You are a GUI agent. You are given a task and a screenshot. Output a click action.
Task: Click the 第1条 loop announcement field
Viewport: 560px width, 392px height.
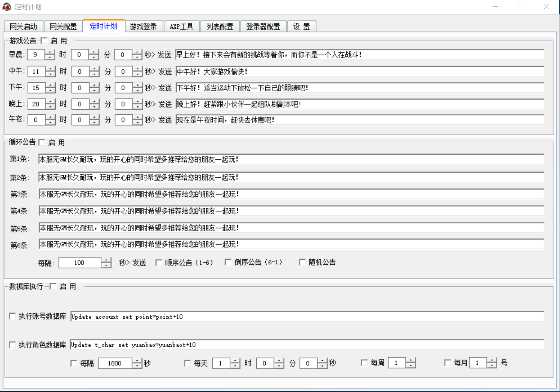(291, 159)
